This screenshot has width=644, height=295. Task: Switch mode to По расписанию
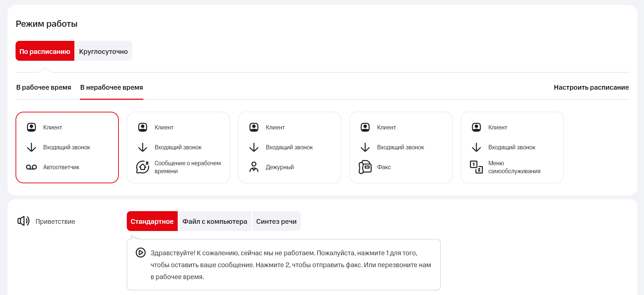[x=45, y=51]
